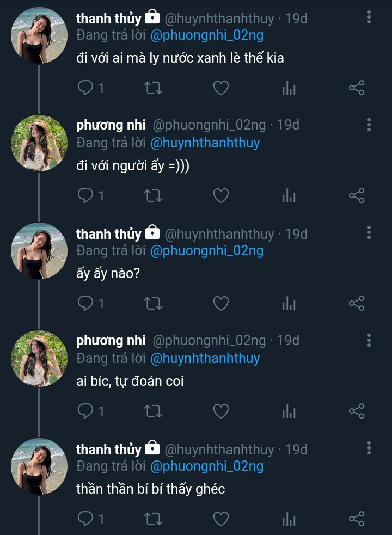Open @huynhthanhthuy mention in "ai bíc" reply

tap(205, 359)
